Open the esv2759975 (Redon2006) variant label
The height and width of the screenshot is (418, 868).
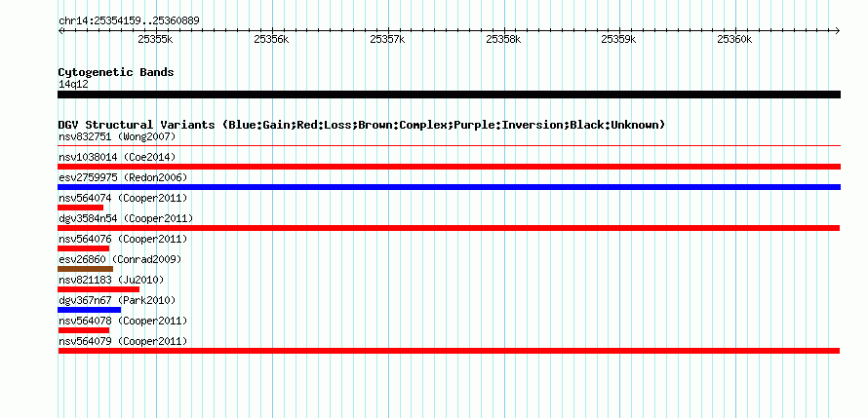pos(123,177)
